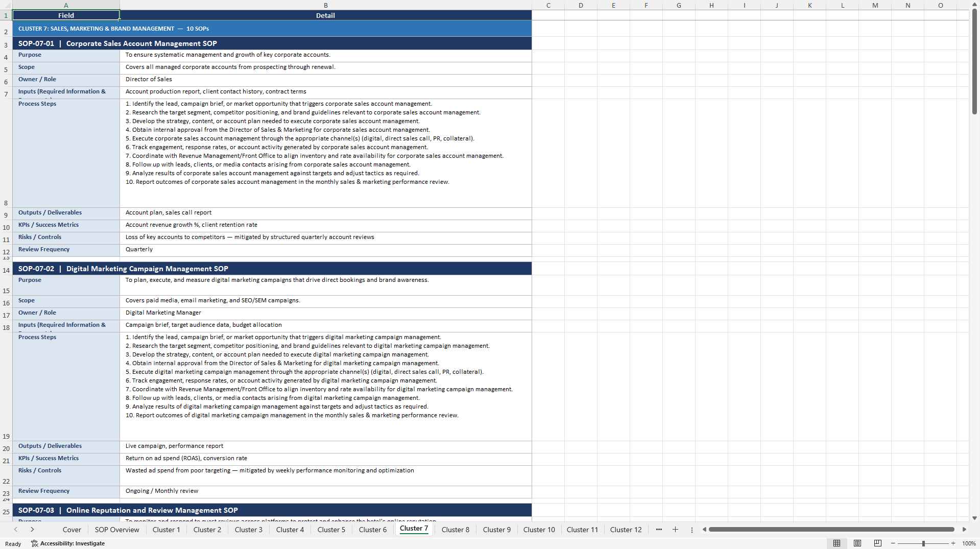Click the 100% zoom level
Image resolution: width=980 pixels, height=549 pixels.
pos(969,543)
